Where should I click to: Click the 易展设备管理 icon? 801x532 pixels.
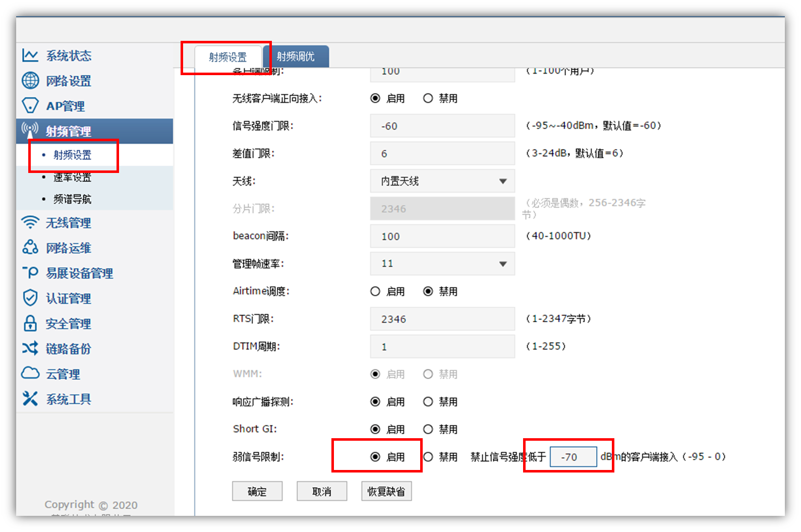click(x=30, y=273)
